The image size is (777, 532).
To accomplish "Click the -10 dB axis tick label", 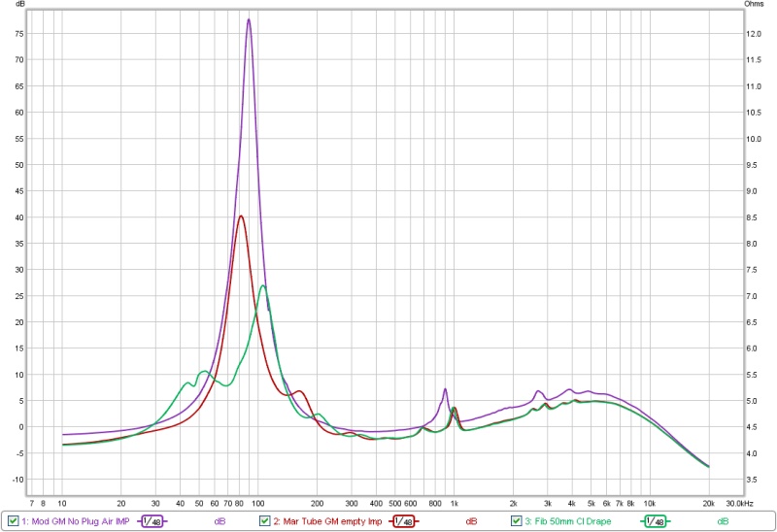I will [x=18, y=480].
